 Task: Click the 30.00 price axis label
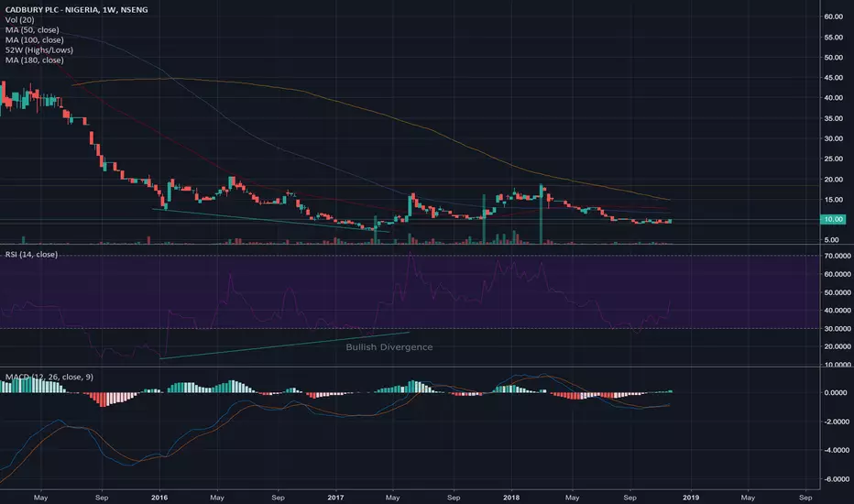coord(833,138)
